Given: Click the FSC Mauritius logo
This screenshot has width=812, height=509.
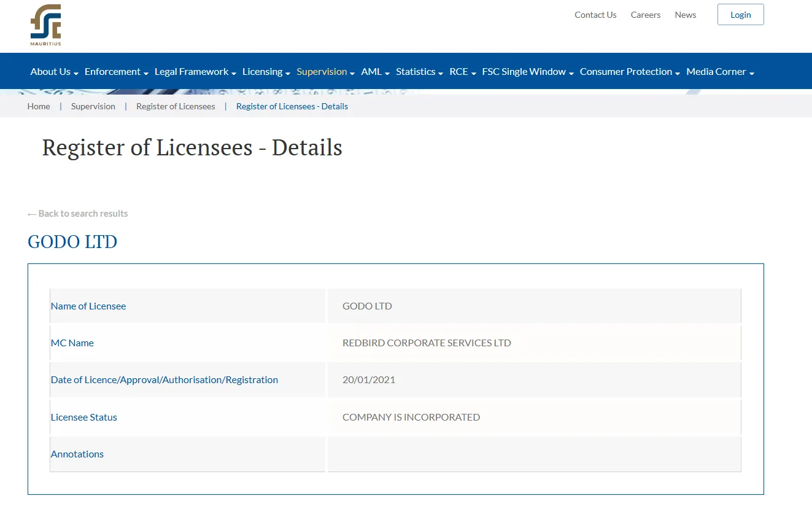Looking at the screenshot, I should point(45,25).
